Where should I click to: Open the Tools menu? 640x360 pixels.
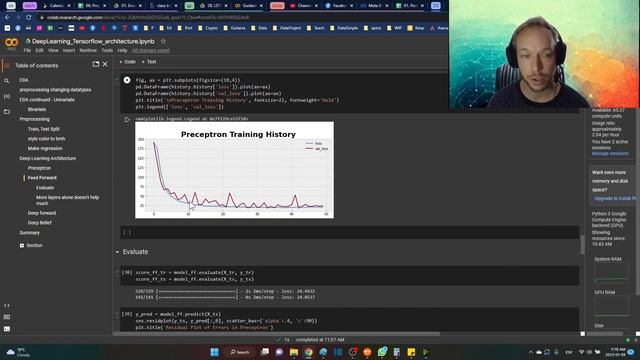(x=107, y=51)
